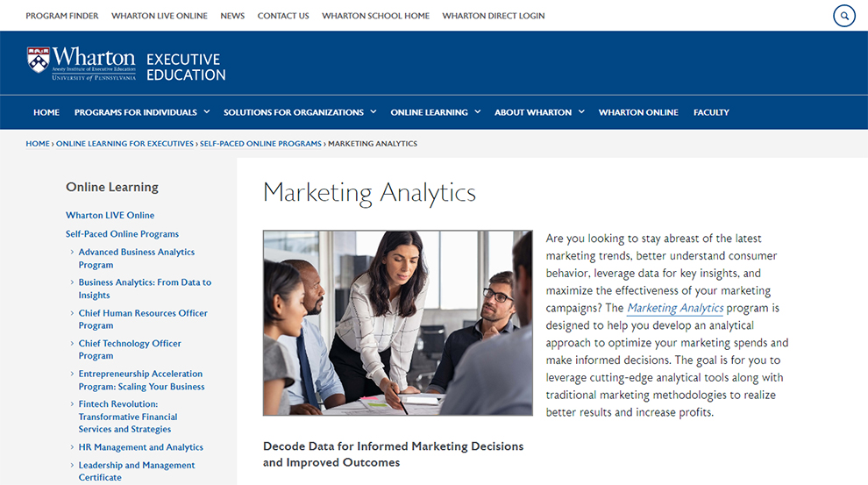The height and width of the screenshot is (485, 868).
Task: Open Self-Paced Online Programs sidebar link
Action: (x=123, y=233)
